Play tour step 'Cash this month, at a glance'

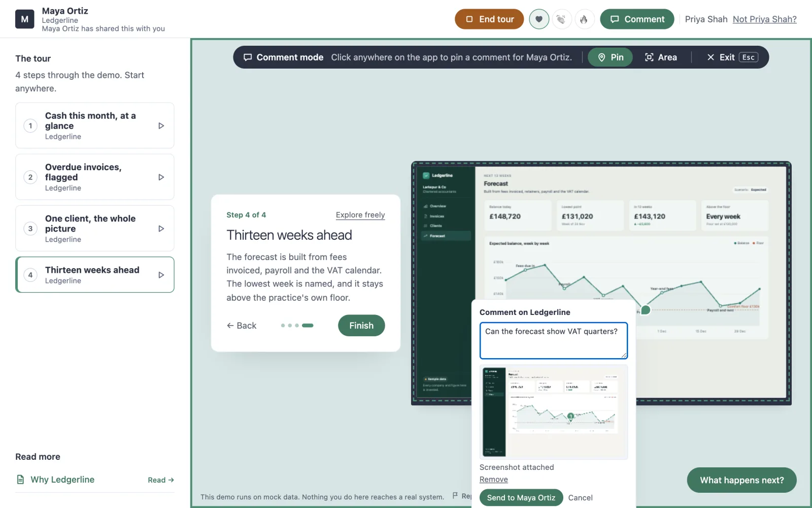click(x=161, y=126)
